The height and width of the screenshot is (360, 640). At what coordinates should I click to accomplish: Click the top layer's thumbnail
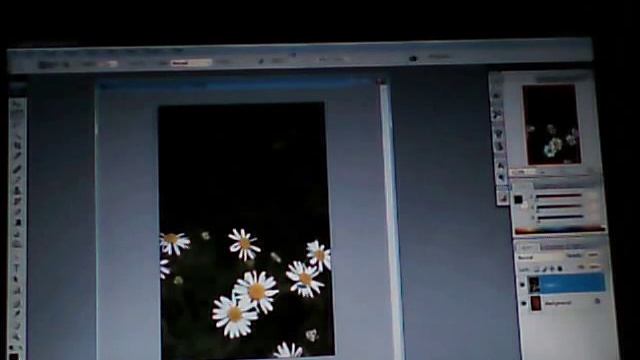(534, 284)
